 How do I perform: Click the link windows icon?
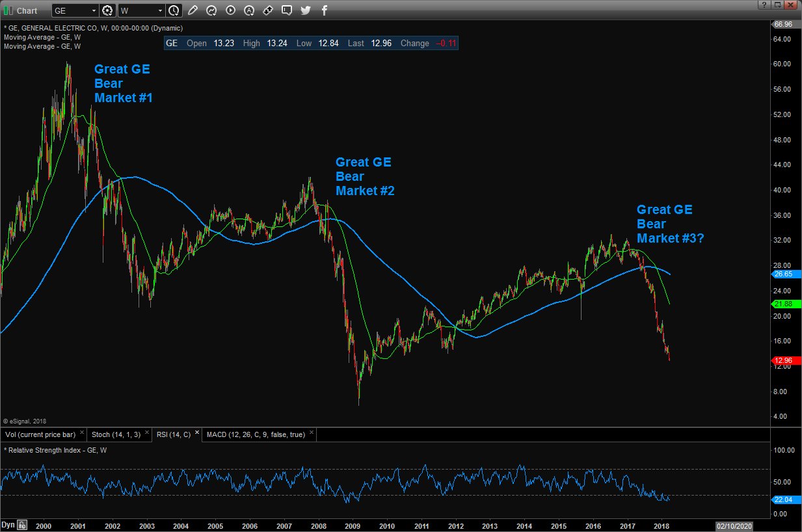tap(268, 10)
